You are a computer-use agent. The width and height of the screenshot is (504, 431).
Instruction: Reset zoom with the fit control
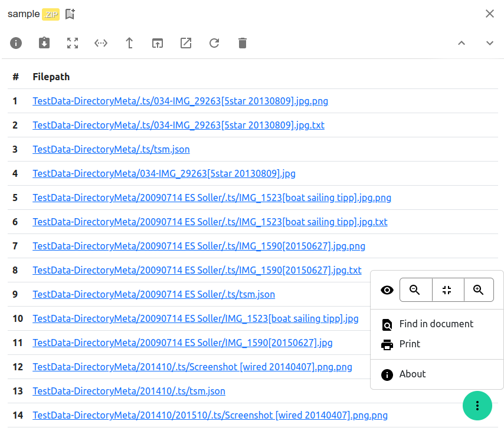pyautogui.click(x=447, y=289)
